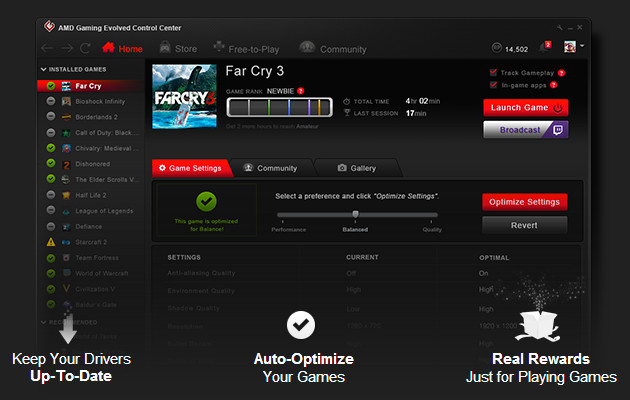Open the wrench settings icon in title bar

[560, 27]
